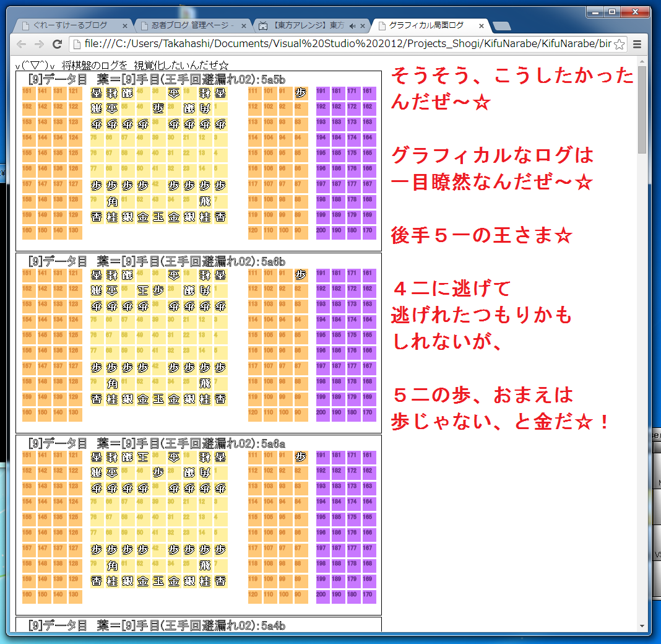Image resolution: width=661 pixels, height=644 pixels.
Task: Click the red text 4二に逃げて
Action: coord(451,289)
